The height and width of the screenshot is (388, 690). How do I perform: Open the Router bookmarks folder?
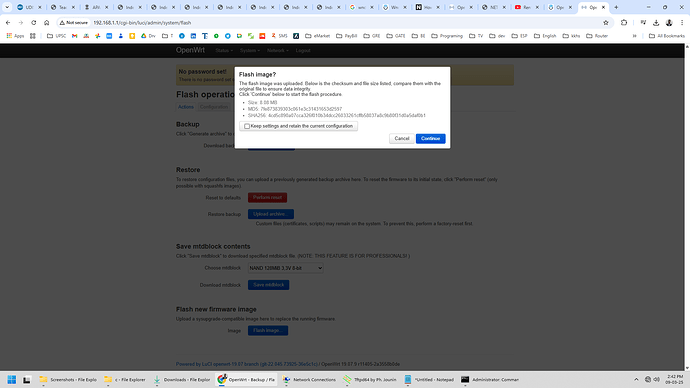tap(597, 36)
